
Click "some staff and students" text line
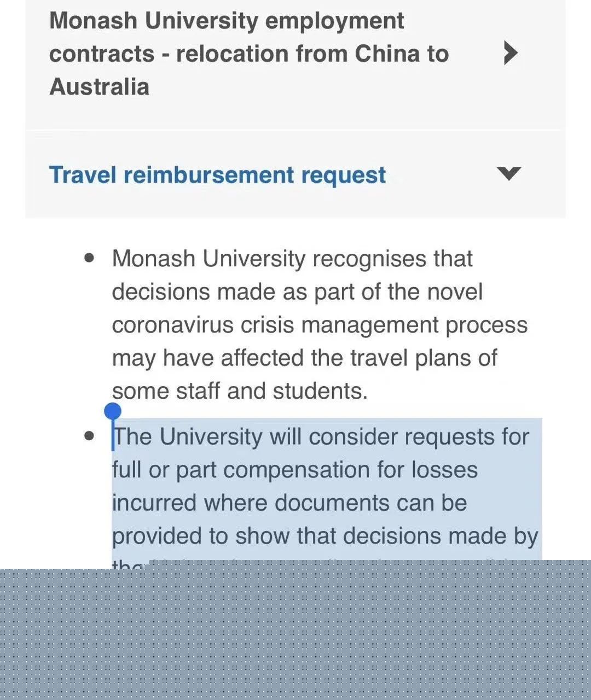(239, 391)
